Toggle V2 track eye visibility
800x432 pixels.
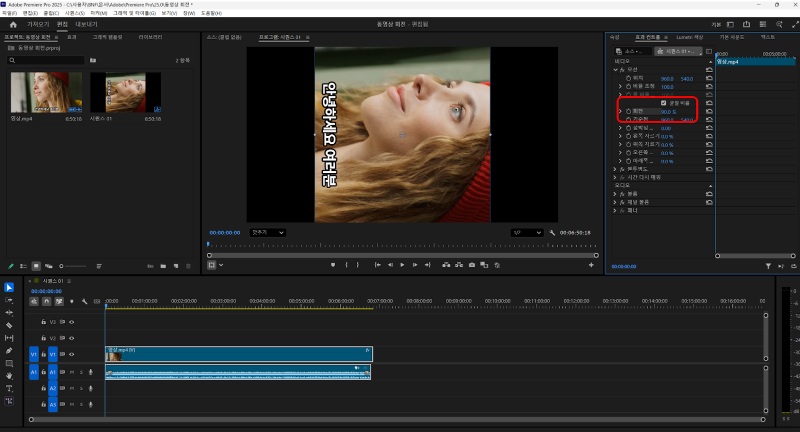point(71,338)
